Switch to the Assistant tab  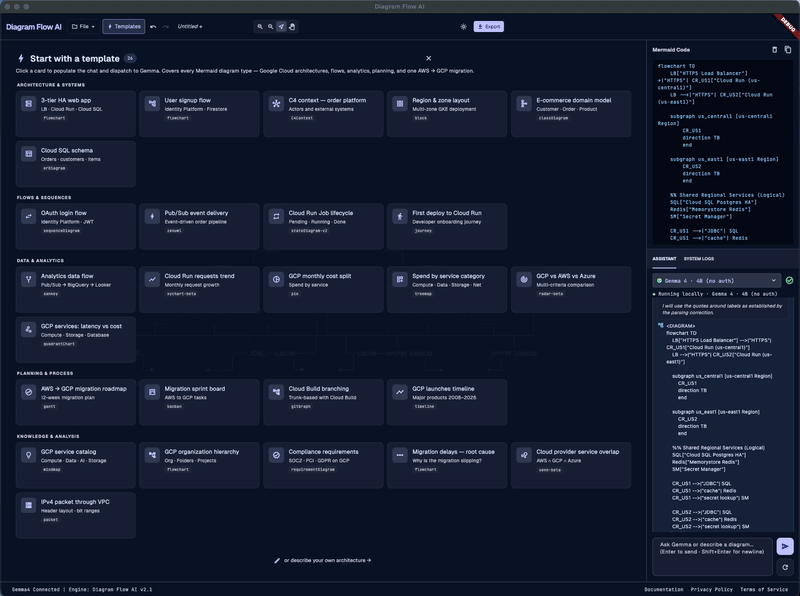point(664,259)
